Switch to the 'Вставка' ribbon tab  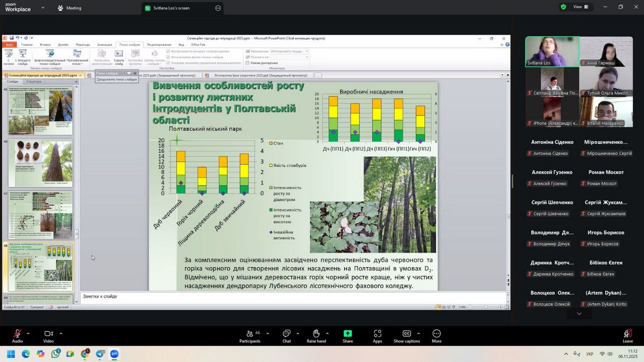point(45,45)
